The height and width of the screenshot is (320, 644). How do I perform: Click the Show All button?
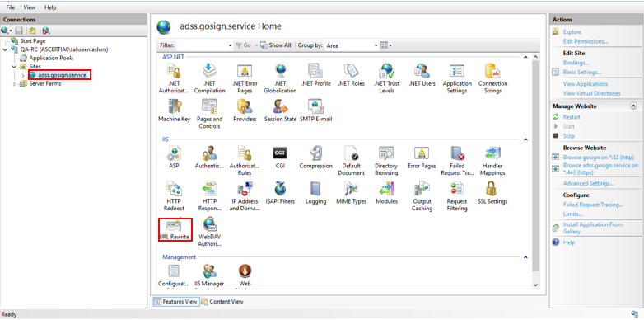(x=276, y=45)
